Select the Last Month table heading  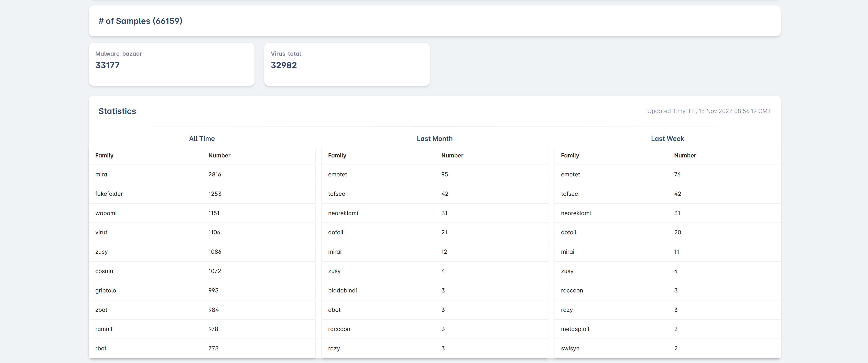point(434,139)
